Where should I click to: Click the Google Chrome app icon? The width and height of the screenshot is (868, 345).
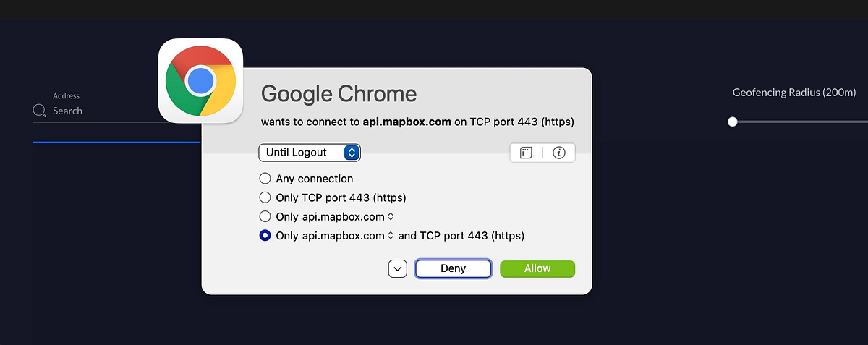[201, 80]
